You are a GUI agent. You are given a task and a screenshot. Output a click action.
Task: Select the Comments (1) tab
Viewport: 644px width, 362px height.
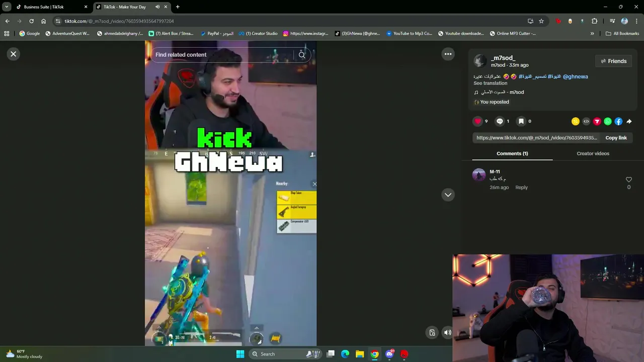(x=512, y=153)
